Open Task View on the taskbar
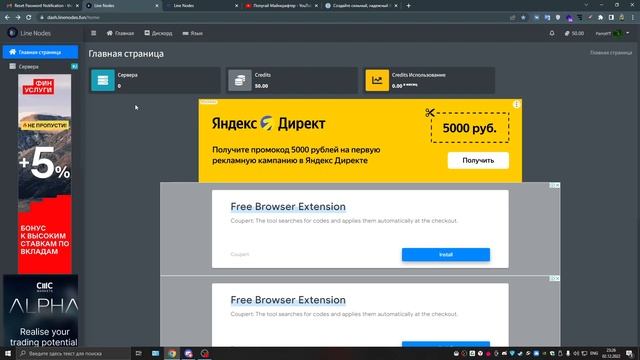Screen dimensions: 640x360 (138, 353)
